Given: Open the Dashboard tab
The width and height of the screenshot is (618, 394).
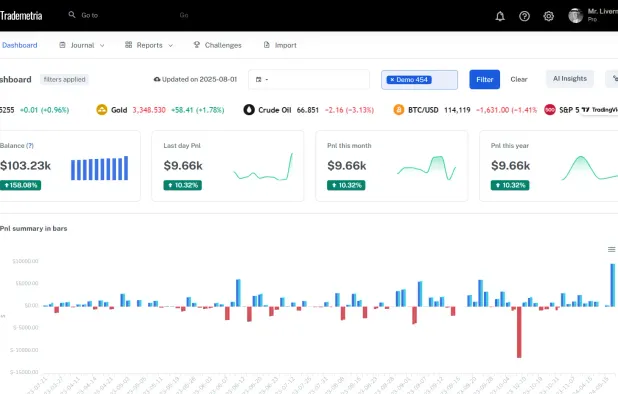Looking at the screenshot, I should pyautogui.click(x=19, y=45).
